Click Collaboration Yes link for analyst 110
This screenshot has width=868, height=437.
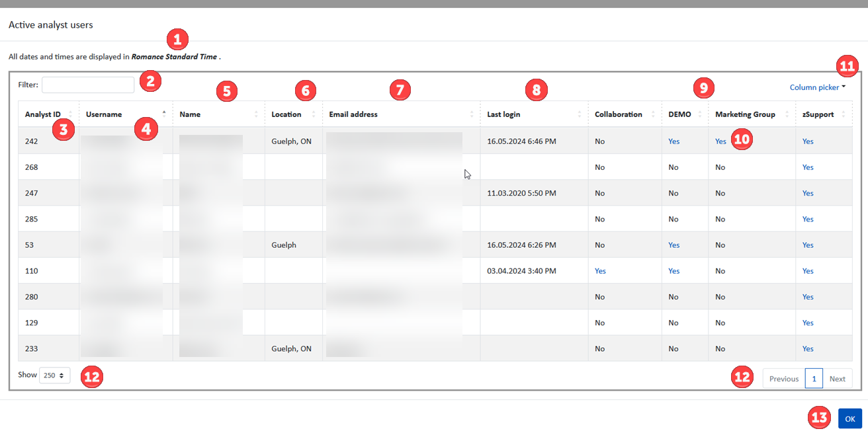point(600,271)
